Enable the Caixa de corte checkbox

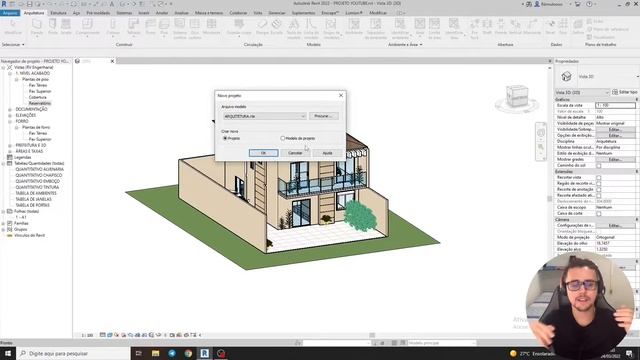pyautogui.click(x=598, y=213)
